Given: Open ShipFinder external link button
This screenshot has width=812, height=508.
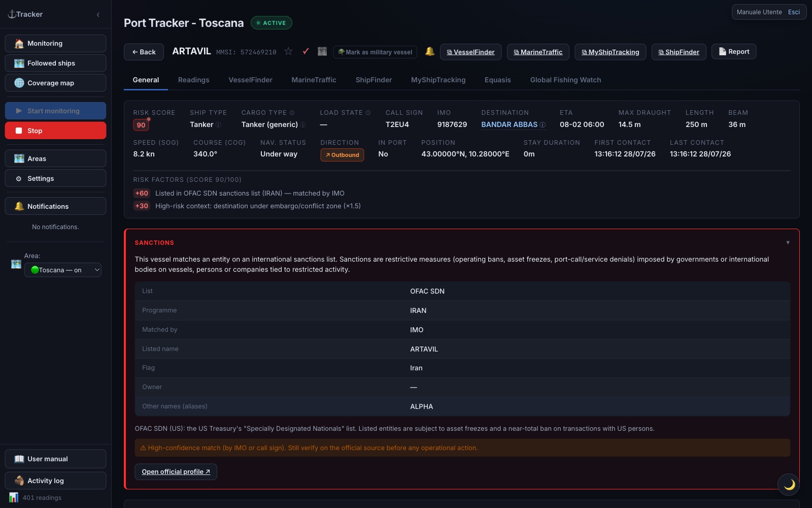Looking at the screenshot, I should pos(679,52).
